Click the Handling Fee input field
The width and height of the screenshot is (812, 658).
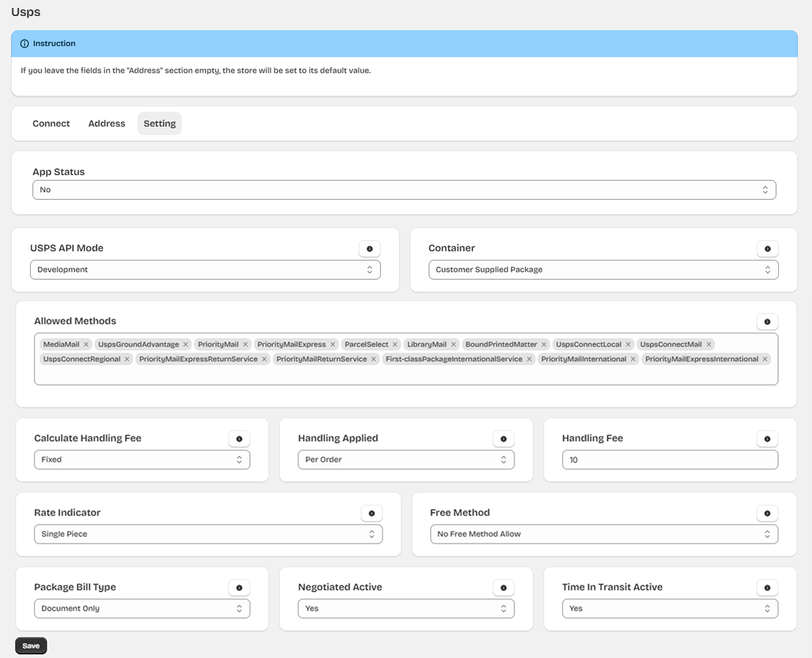(x=670, y=460)
